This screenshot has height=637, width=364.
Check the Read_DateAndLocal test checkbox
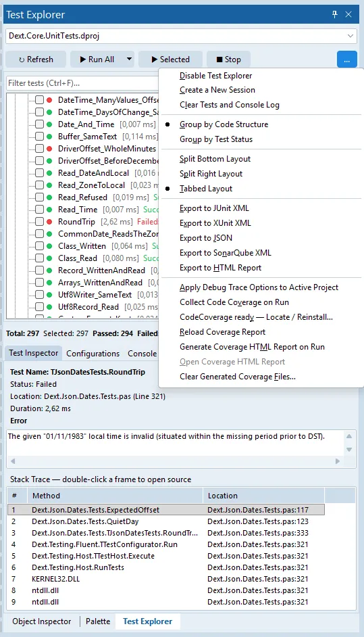tap(39, 173)
